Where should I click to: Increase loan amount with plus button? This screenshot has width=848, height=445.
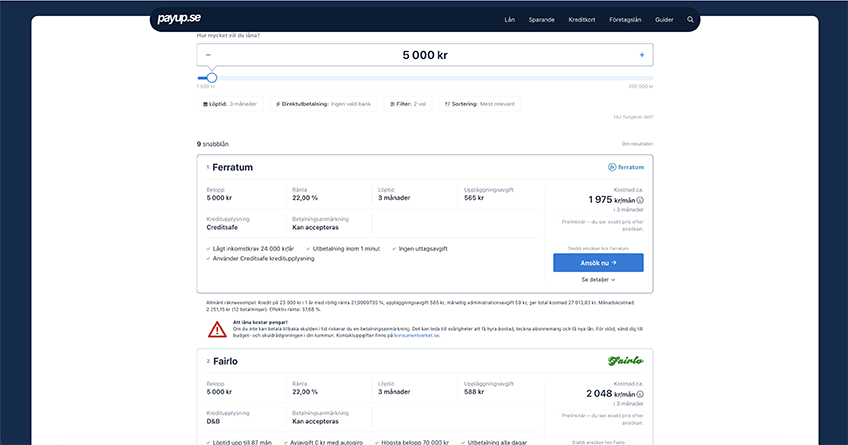click(641, 55)
